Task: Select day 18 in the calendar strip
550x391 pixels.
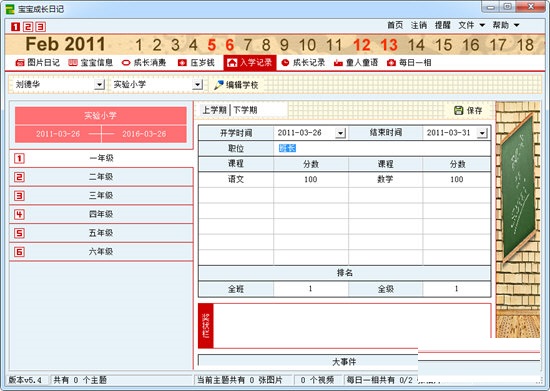Action: [x=525, y=45]
